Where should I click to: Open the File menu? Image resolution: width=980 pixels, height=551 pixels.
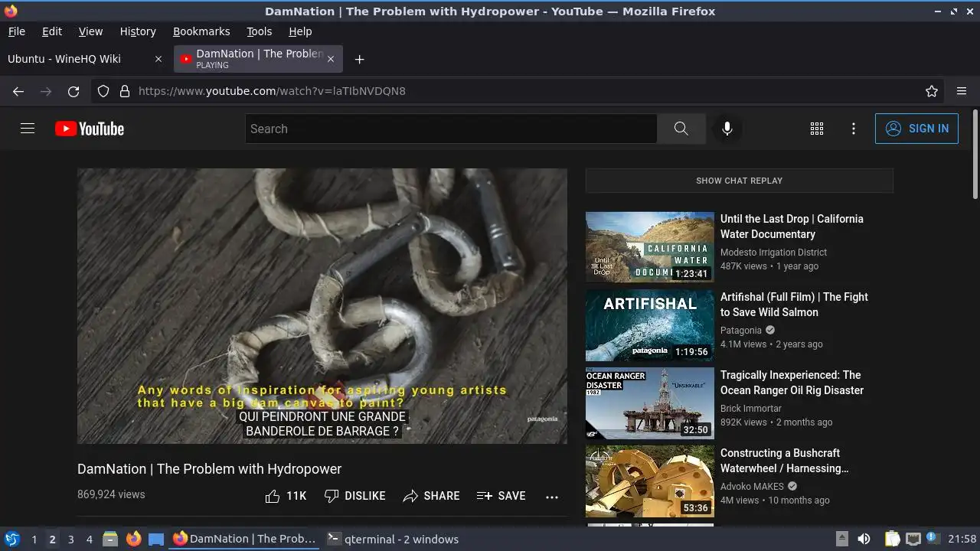point(16,31)
